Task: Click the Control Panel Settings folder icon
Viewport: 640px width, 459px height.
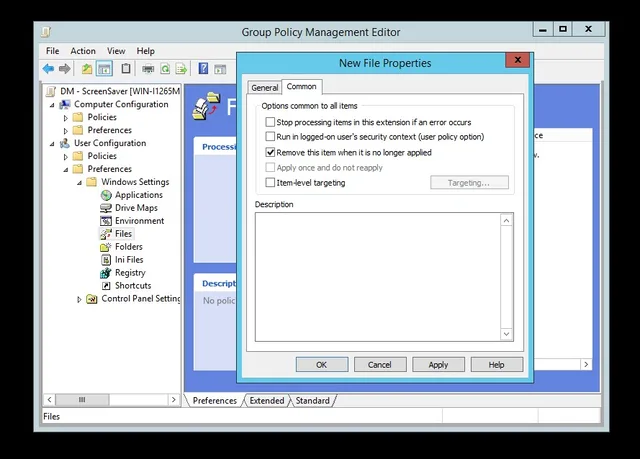Action: (92, 299)
